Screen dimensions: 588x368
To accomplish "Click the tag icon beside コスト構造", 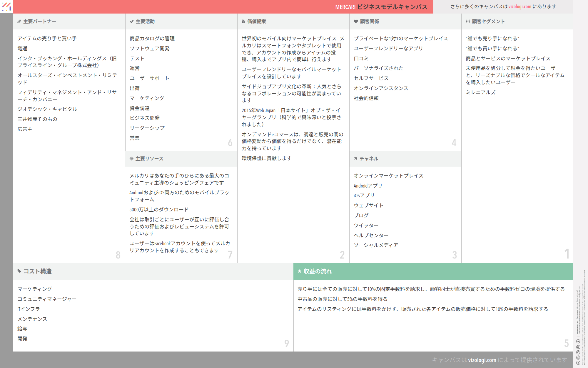I will [x=19, y=271].
